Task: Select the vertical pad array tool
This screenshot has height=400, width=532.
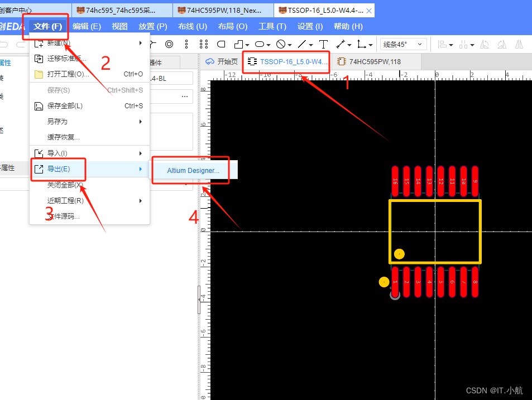Action: (x=186, y=44)
